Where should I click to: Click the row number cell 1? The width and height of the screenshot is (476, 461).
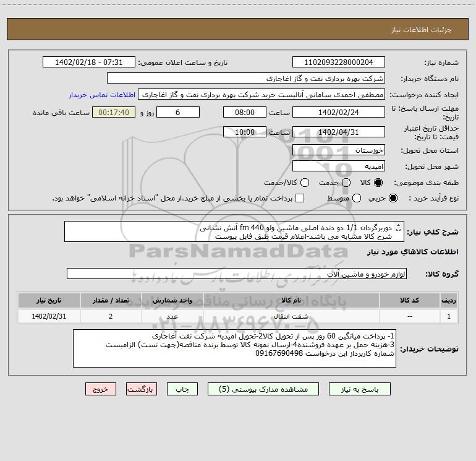pyautogui.click(x=449, y=316)
